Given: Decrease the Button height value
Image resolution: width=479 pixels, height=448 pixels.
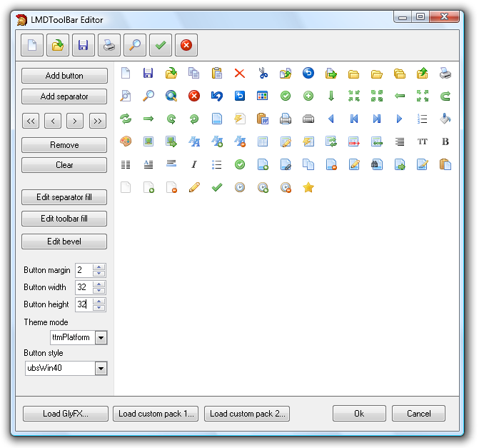Looking at the screenshot, I should (99, 308).
